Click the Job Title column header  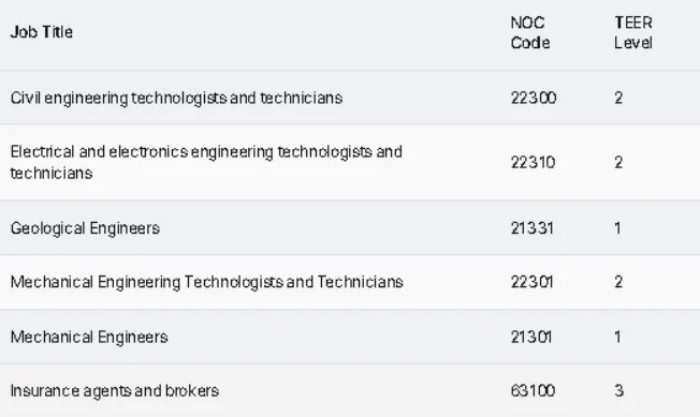pos(41,33)
